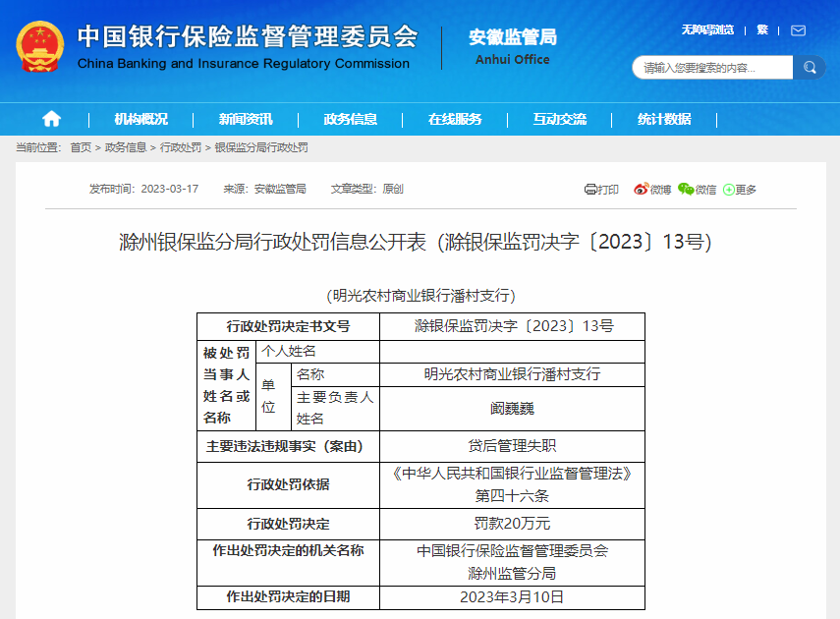Click the cell 被处罚当事人姓名或名称
This screenshot has height=619, width=840.
pyautogui.click(x=227, y=385)
